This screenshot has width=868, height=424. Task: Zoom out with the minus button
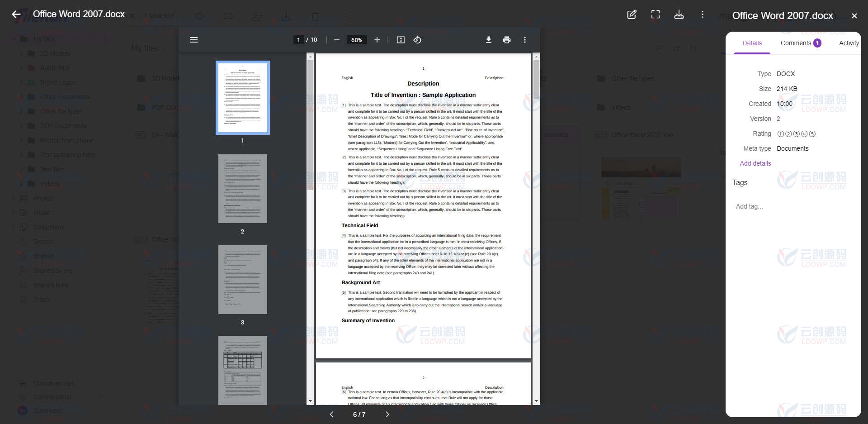(x=336, y=40)
